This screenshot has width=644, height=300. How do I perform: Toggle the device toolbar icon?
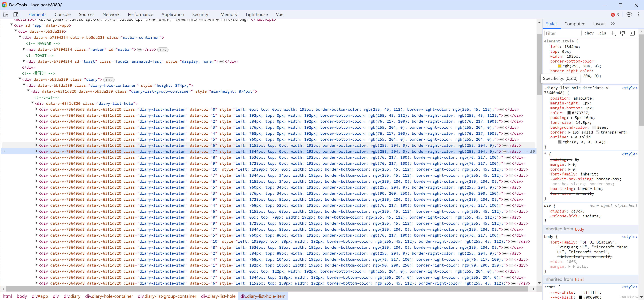point(16,15)
